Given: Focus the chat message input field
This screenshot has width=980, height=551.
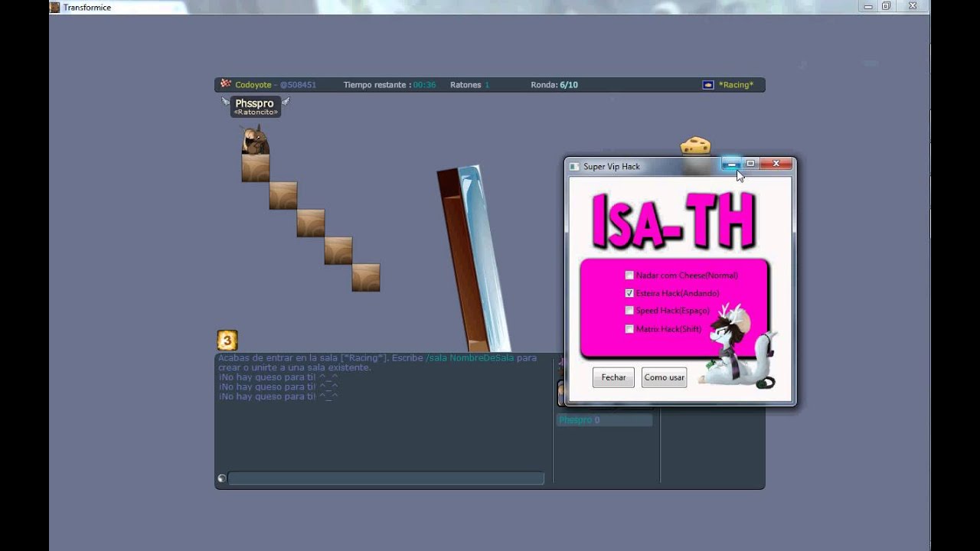Looking at the screenshot, I should tap(386, 478).
